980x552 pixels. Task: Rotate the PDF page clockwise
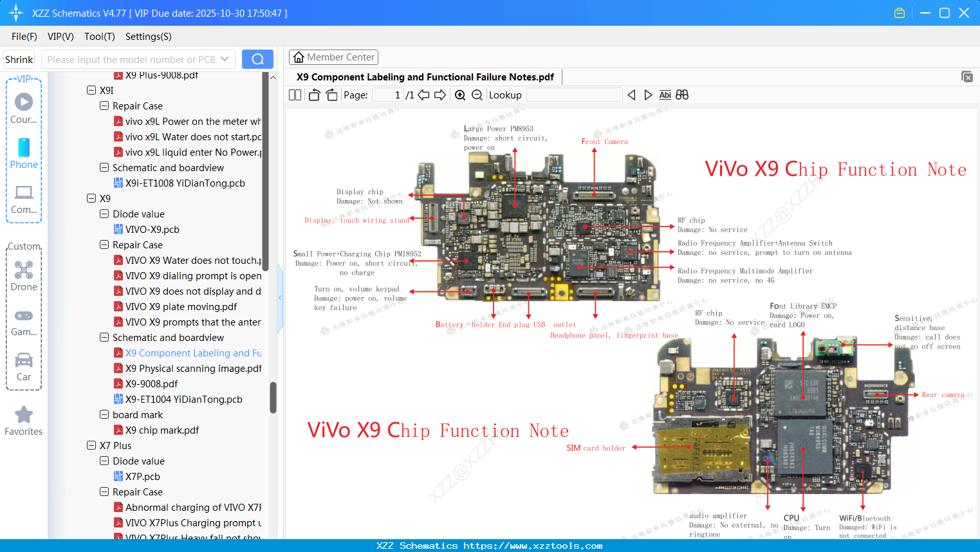click(331, 95)
